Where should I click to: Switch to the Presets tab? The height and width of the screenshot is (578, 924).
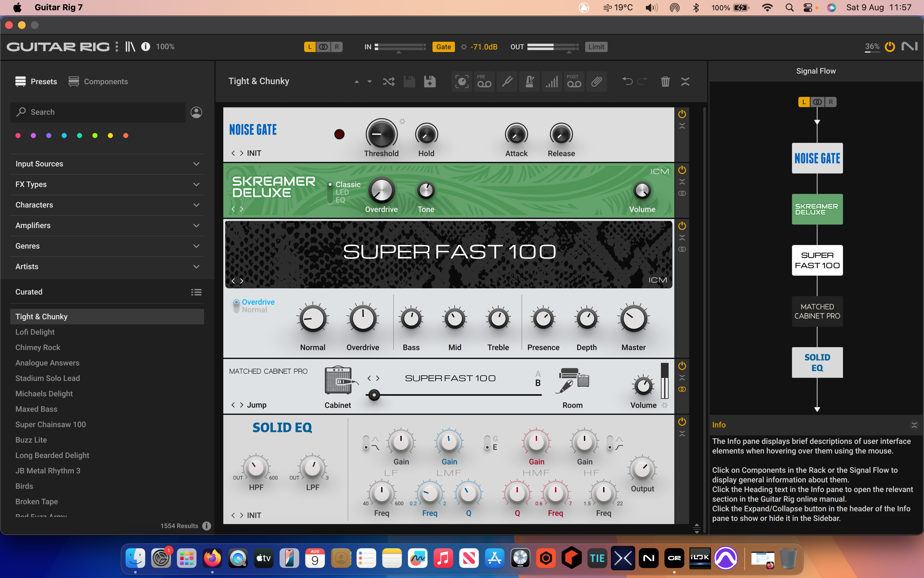coord(36,82)
